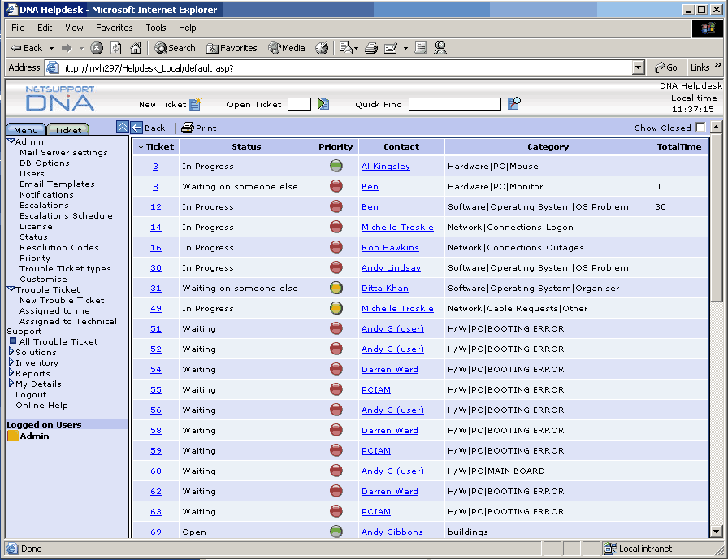
Task: Open contact Ditta Khan link
Action: click(385, 289)
